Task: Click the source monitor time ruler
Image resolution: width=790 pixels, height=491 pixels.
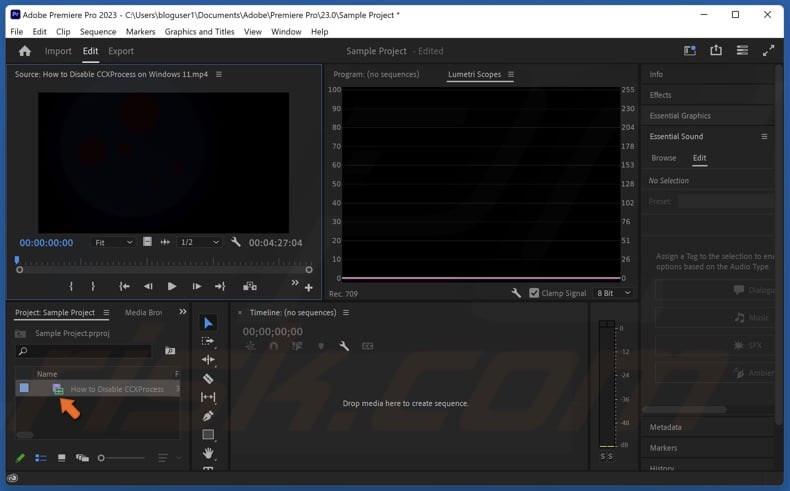Action: pyautogui.click(x=164, y=261)
